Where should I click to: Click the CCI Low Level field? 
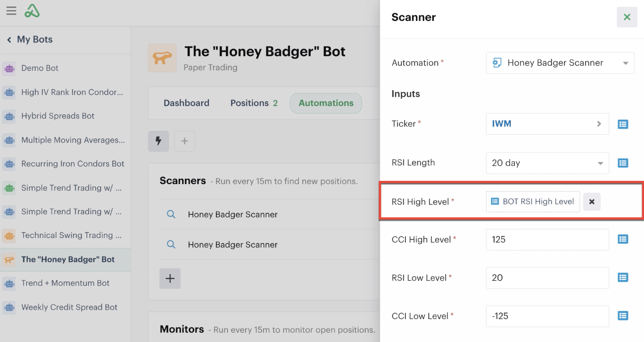coord(547,316)
